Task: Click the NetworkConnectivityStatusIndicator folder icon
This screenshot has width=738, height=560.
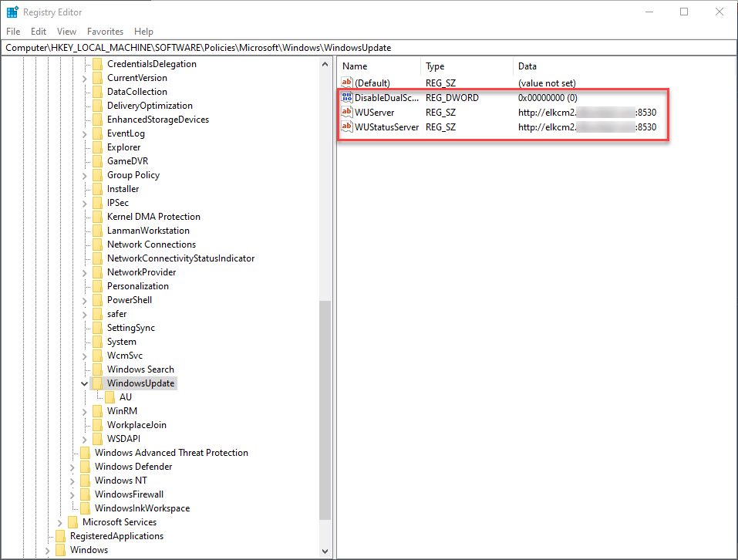Action: pos(97,258)
